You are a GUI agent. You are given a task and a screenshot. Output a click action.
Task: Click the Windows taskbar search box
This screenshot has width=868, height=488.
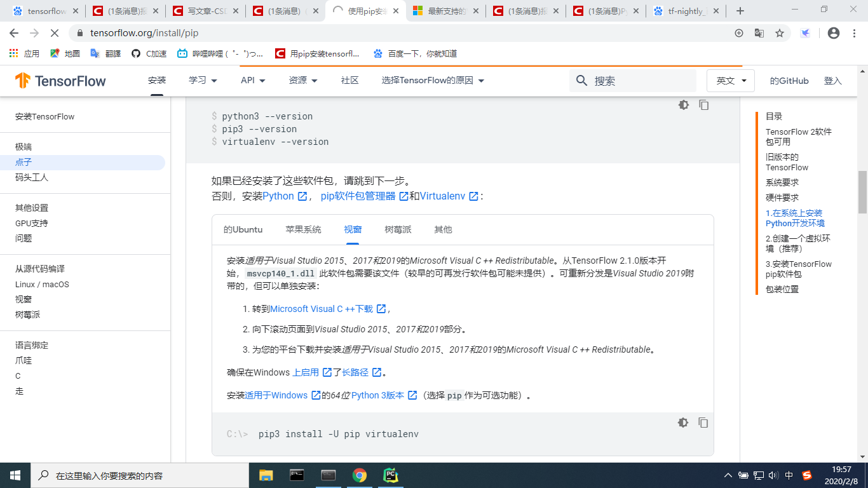click(140, 475)
